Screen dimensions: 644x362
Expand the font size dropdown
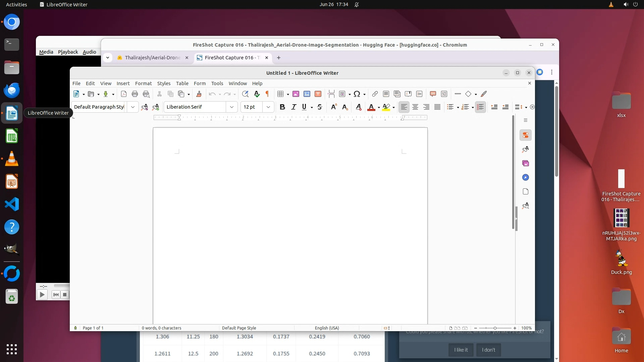[x=268, y=107]
